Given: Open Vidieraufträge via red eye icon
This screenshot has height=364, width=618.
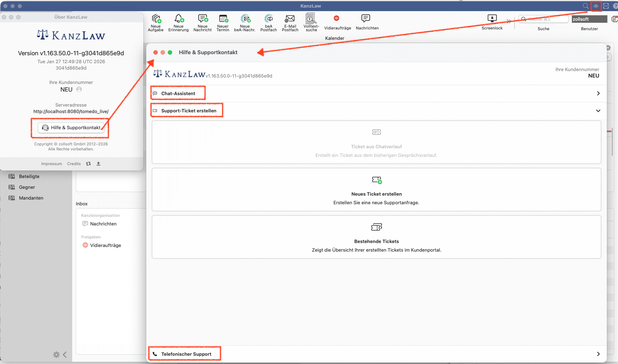Looking at the screenshot, I should tap(337, 19).
